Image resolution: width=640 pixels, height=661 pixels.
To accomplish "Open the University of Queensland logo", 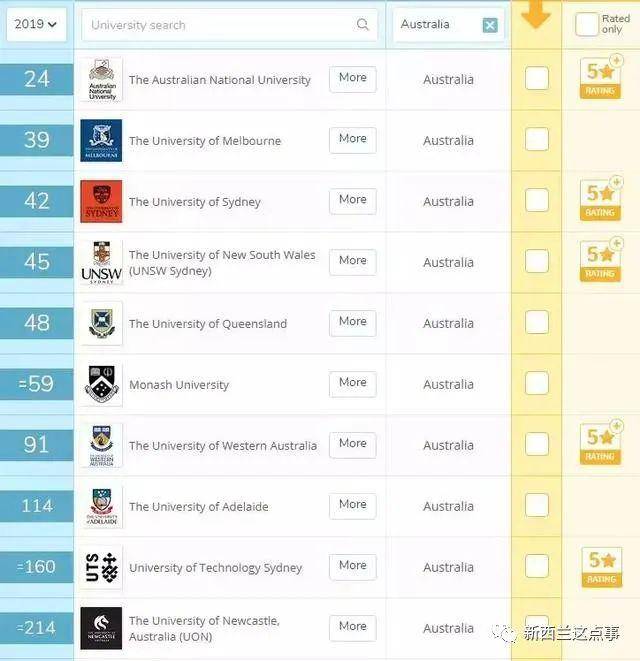I will point(101,323).
